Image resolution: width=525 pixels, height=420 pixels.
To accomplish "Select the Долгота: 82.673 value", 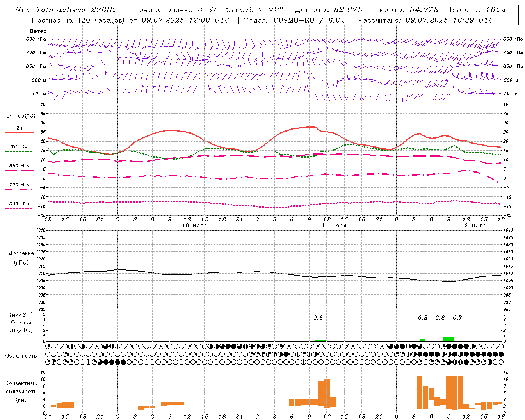I will point(329,10).
